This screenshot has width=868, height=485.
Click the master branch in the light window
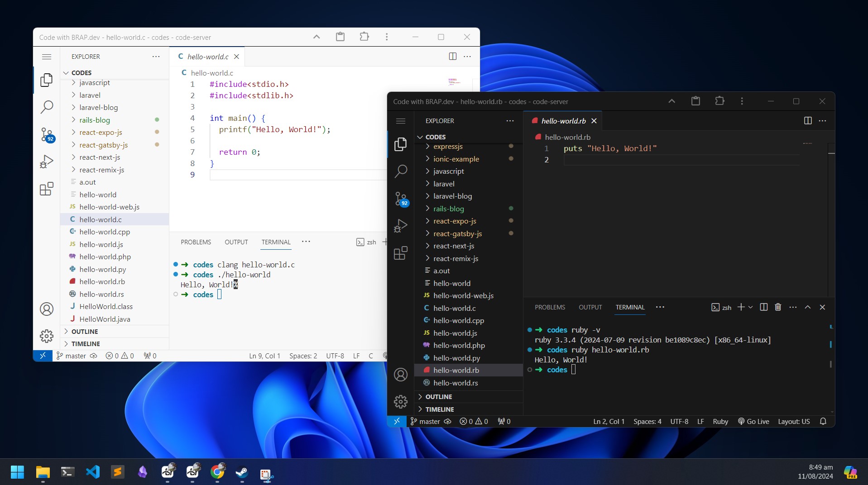(x=71, y=356)
